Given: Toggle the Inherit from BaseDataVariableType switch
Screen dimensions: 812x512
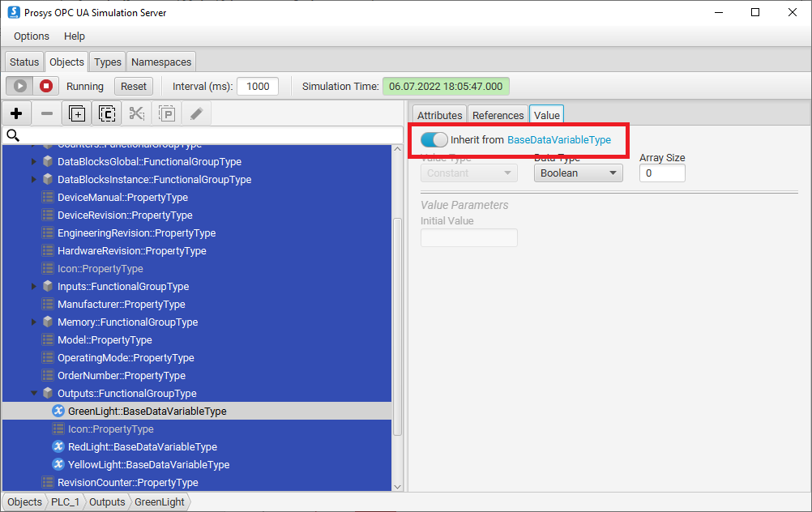Looking at the screenshot, I should click(x=434, y=140).
